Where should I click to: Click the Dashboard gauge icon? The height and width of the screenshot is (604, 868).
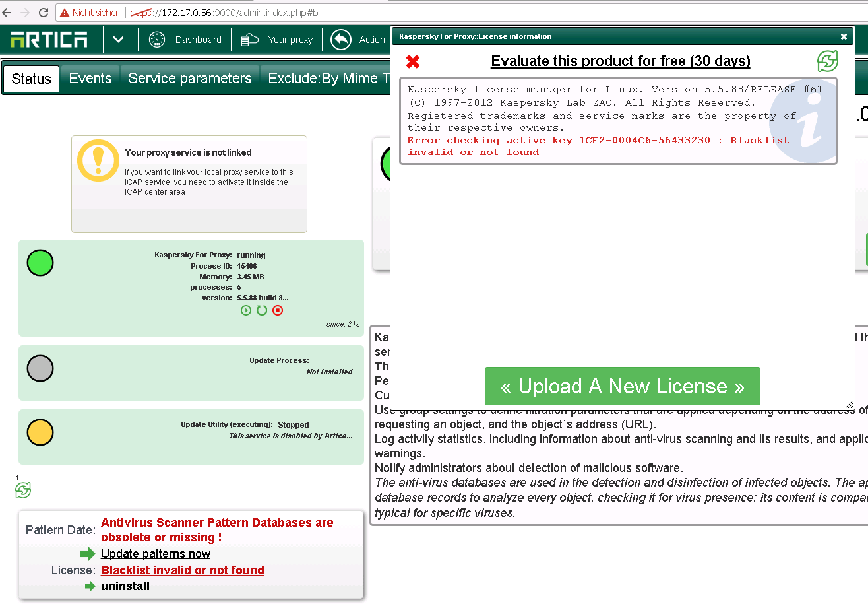point(157,40)
